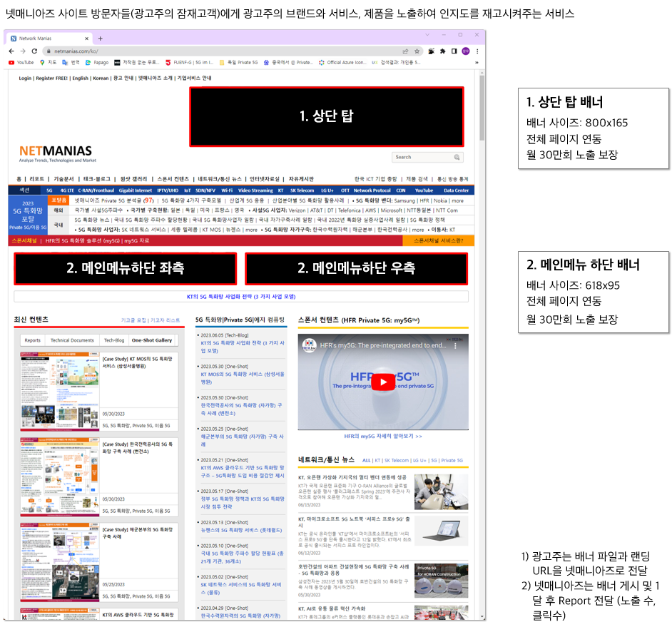Open KT의 5G 특화망 사업화 전략 banner link
This screenshot has width=672, height=622.
click(x=241, y=297)
